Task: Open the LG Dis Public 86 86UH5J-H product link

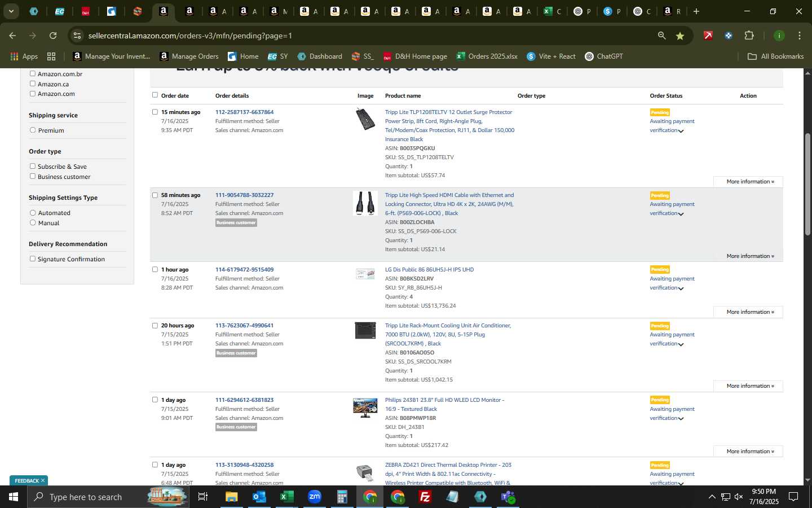Action: pos(429,269)
